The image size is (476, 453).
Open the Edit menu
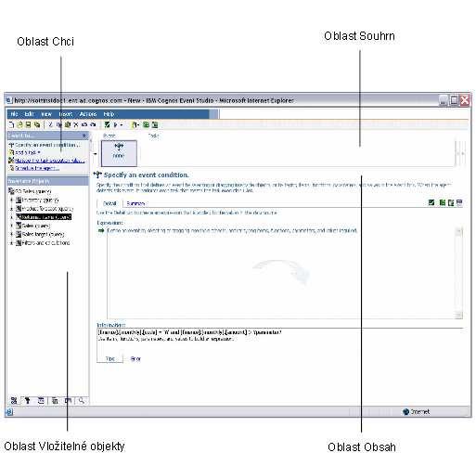click(x=29, y=114)
